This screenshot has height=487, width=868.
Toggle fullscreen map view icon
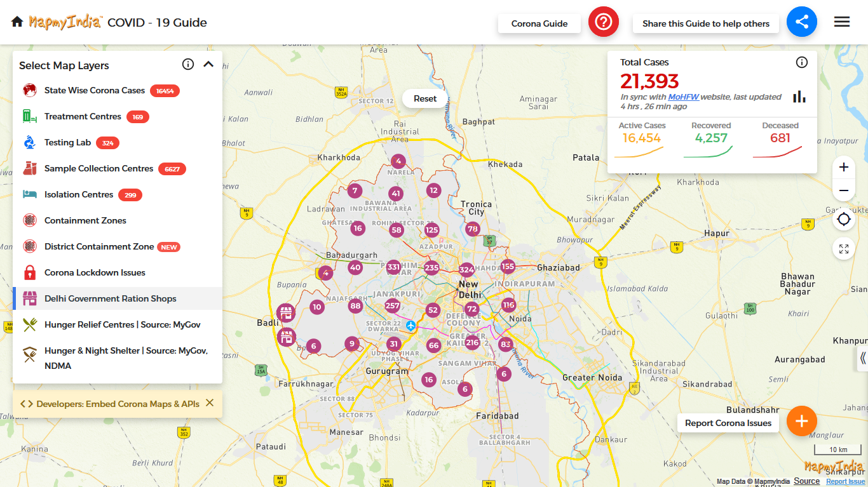[x=844, y=249]
